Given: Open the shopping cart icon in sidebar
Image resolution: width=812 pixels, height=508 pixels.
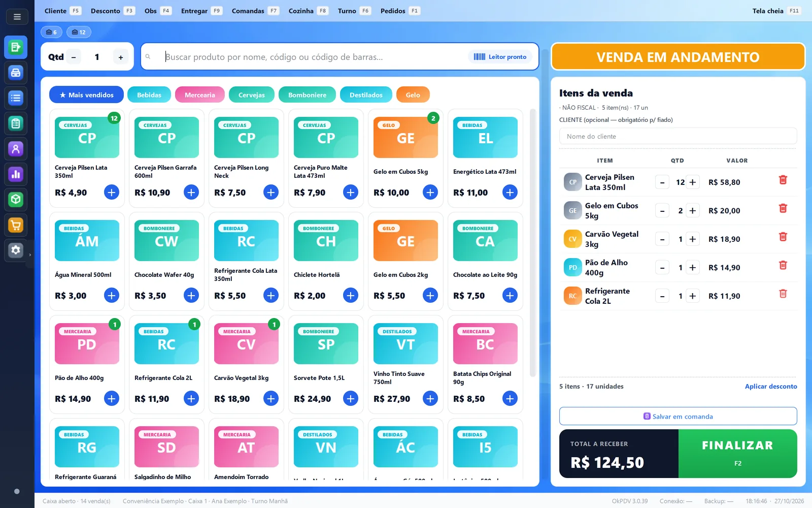Looking at the screenshot, I should click(x=16, y=225).
